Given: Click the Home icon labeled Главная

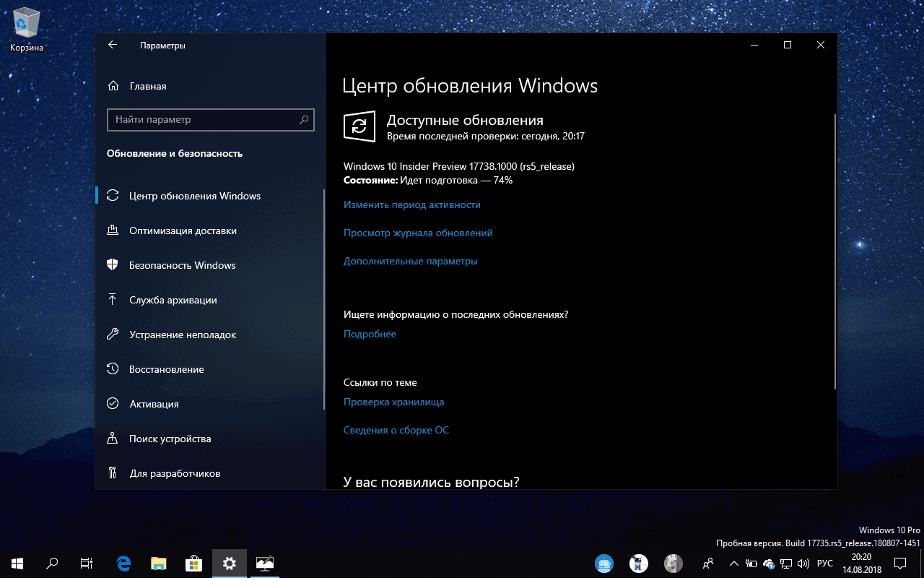Looking at the screenshot, I should pos(113,85).
